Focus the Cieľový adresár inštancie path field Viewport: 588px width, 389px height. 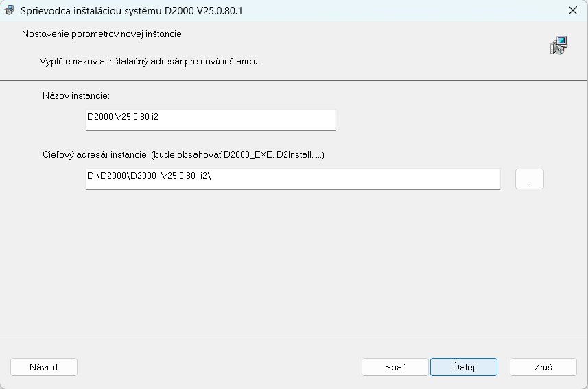point(292,178)
